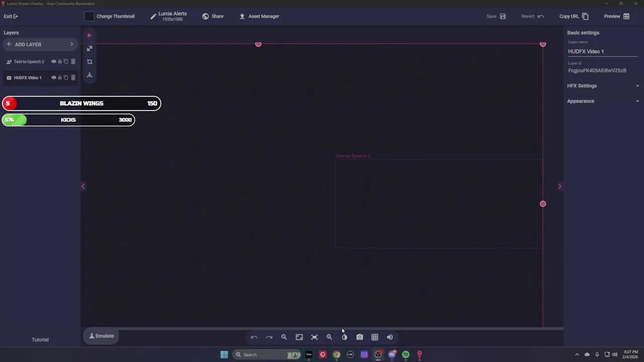Duplicate the HUDFX Video 1 layer
Screen dimensions: 644x362
[x=66, y=77]
